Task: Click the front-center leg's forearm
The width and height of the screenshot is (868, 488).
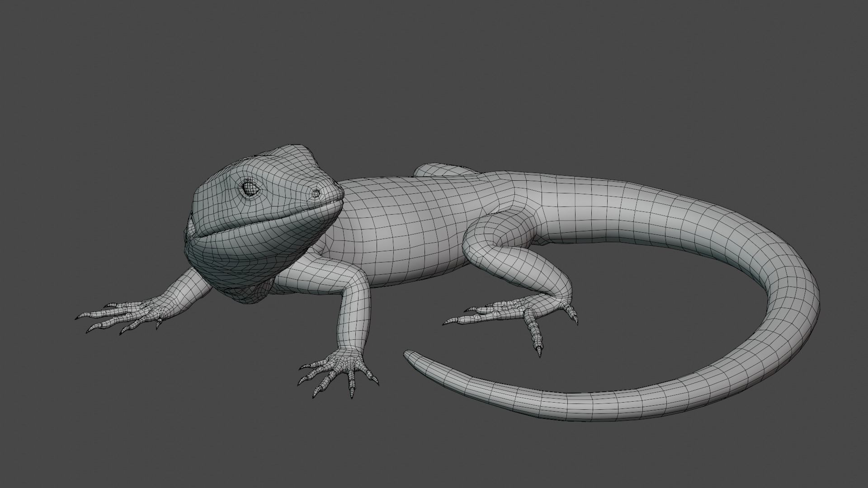Action: click(353, 316)
